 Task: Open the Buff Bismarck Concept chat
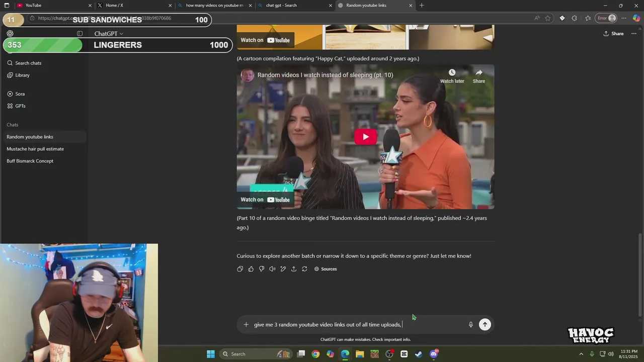[x=44, y=161]
